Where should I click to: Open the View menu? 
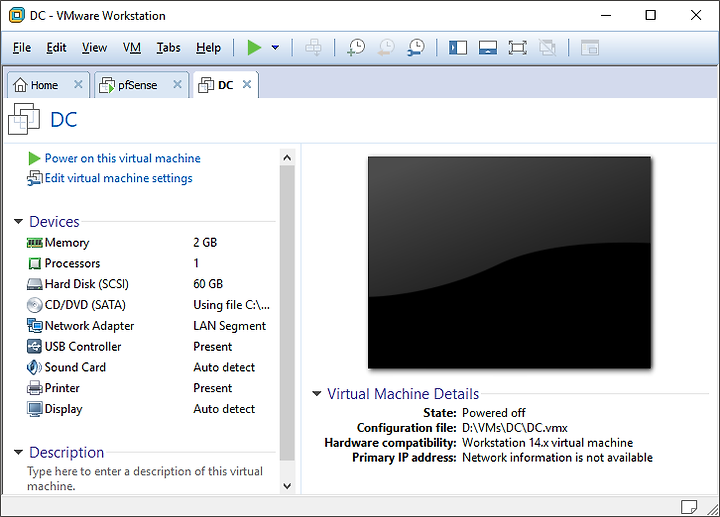click(x=94, y=47)
